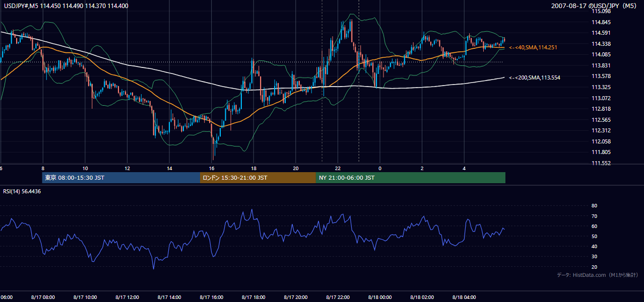
Task: Click the 113.325 price axis label
Action: [600, 87]
